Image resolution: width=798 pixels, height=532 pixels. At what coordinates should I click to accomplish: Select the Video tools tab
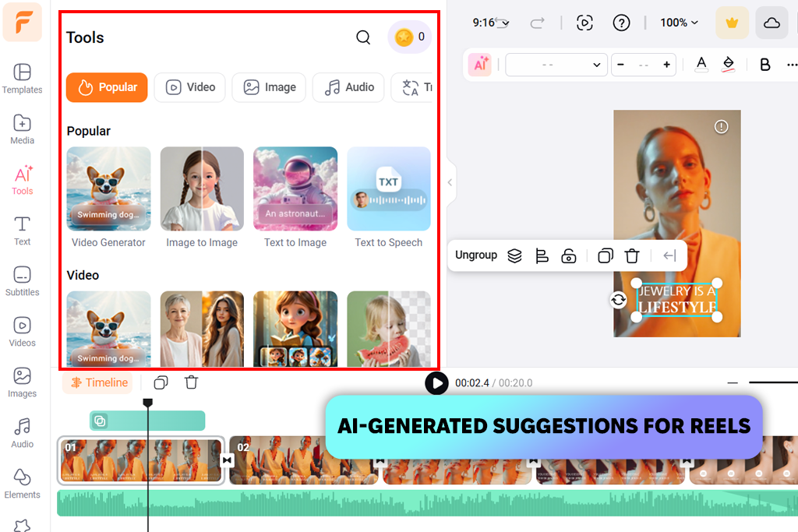[x=190, y=87]
